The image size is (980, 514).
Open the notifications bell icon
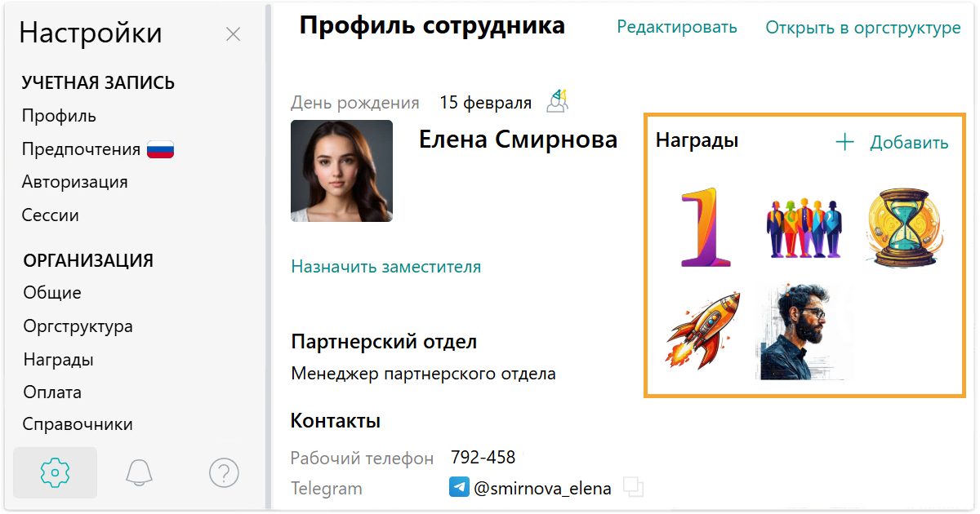point(140,472)
